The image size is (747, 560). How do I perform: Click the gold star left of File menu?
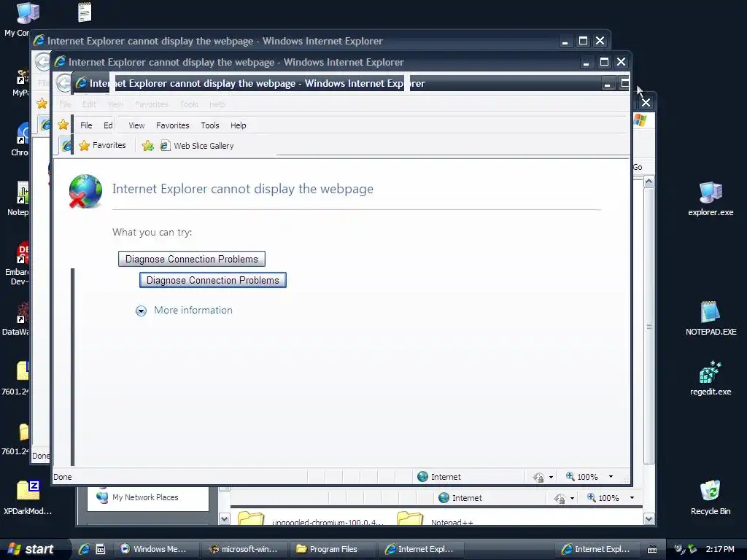pos(63,125)
